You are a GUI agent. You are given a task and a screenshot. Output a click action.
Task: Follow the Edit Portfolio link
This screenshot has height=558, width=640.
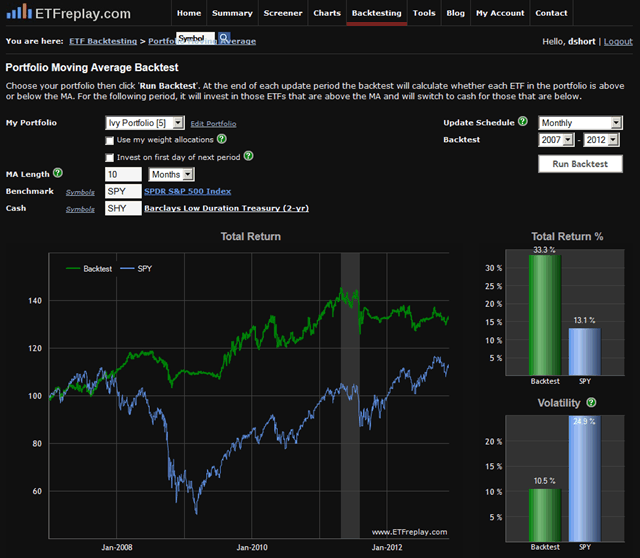(213, 124)
